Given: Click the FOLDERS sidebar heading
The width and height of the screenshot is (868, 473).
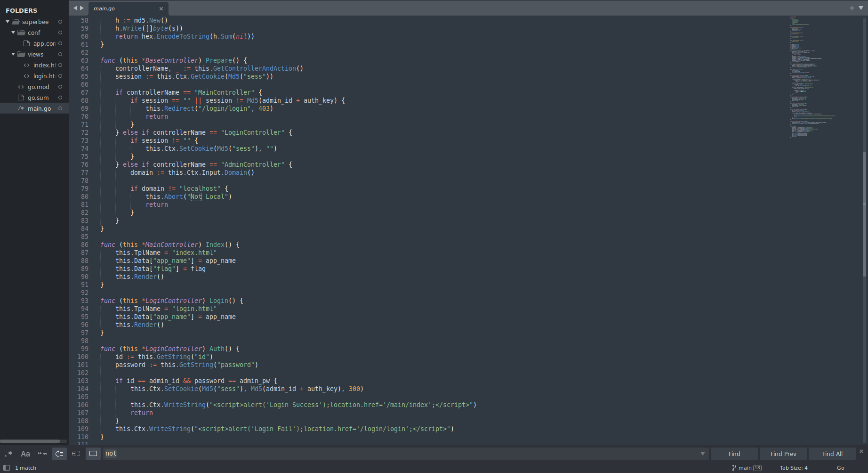Looking at the screenshot, I should (21, 10).
